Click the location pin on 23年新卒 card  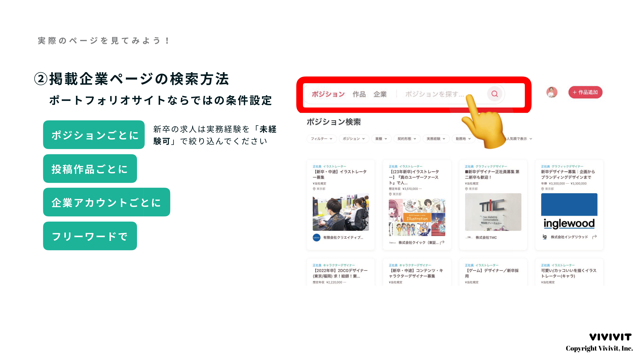(x=390, y=194)
